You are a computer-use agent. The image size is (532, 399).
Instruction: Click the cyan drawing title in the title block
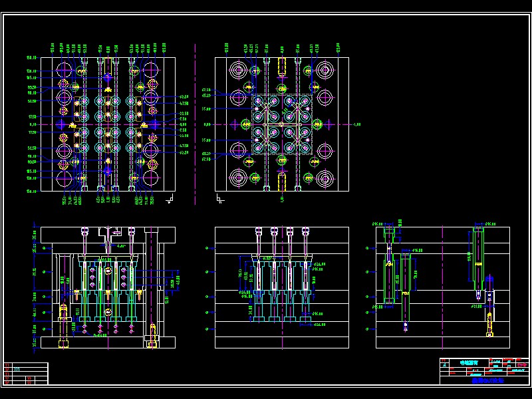[x=469, y=362]
